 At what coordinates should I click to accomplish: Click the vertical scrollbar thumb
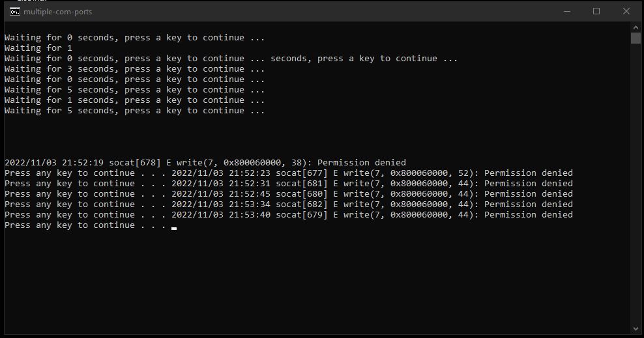pos(636,38)
